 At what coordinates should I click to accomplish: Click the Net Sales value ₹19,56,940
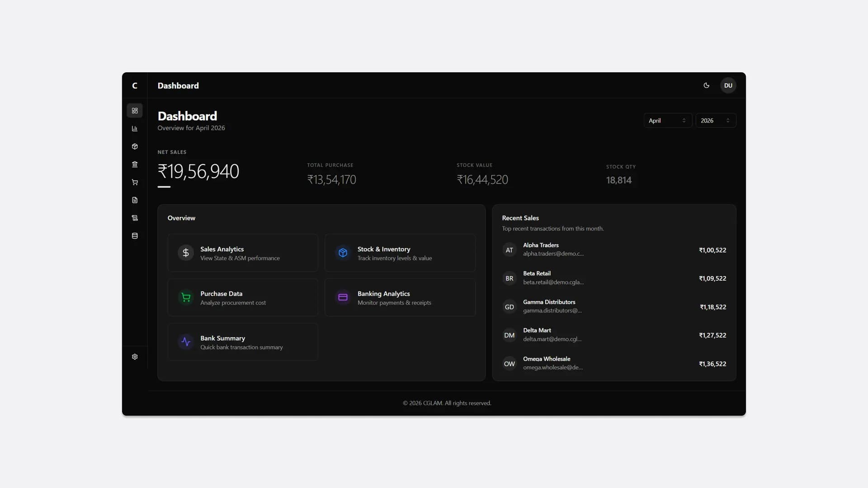click(198, 172)
